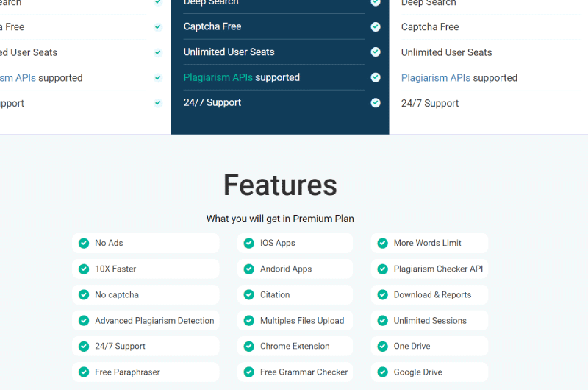Click the checkmark icon beside 10X Faster
The width and height of the screenshot is (588, 390).
84,269
